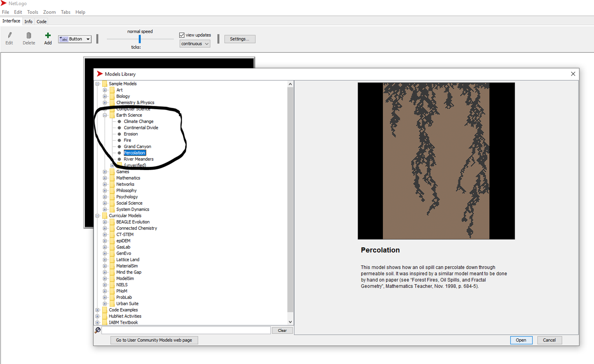Click the River Meanders model bullet icon

pyautogui.click(x=119, y=159)
